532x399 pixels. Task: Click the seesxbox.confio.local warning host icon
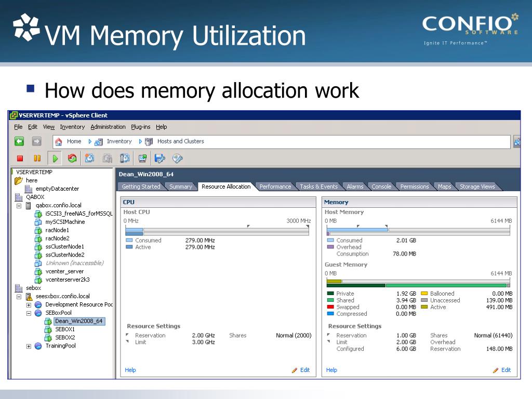pyautogui.click(x=29, y=297)
